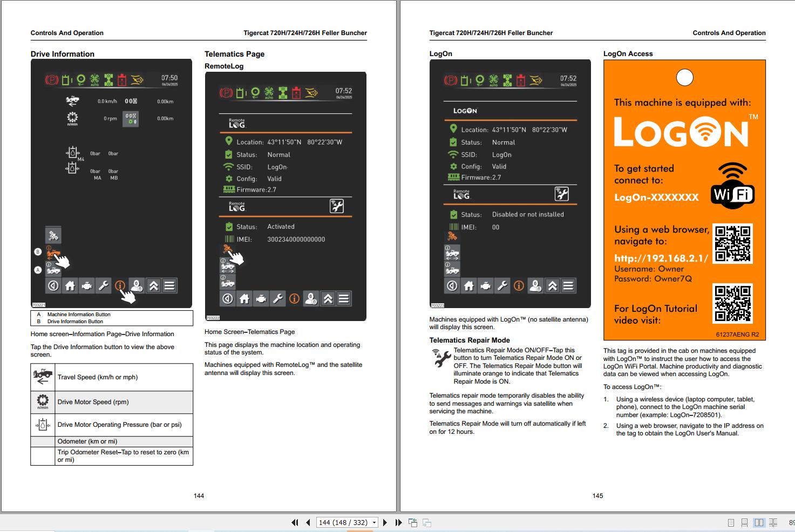Click the http://192.168.2.1/ address on the tag
This screenshot has height=532, width=795.
pos(661,258)
